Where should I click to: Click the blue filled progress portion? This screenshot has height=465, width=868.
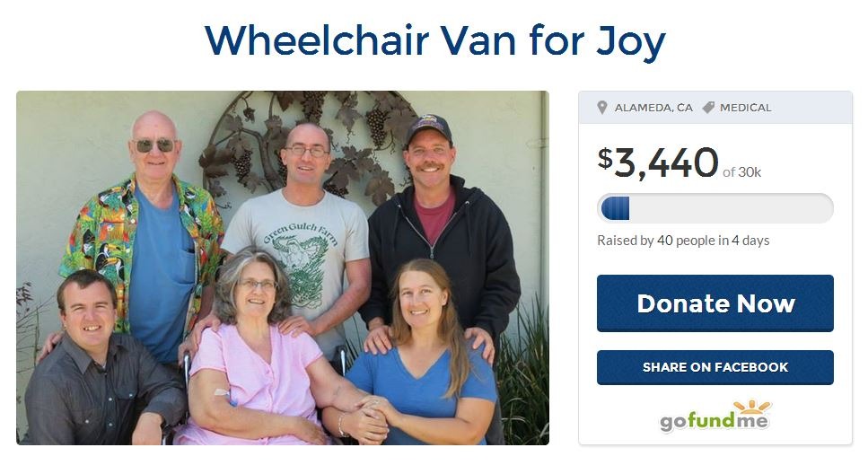tap(615, 208)
